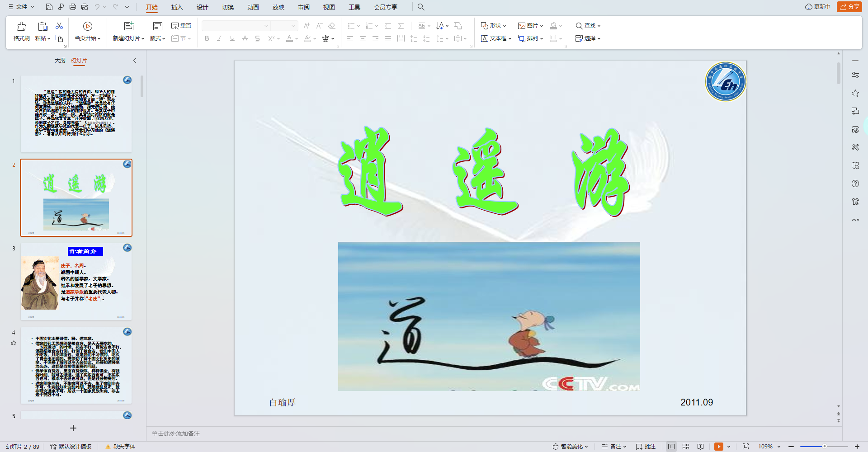Center-align the text

point(363,38)
